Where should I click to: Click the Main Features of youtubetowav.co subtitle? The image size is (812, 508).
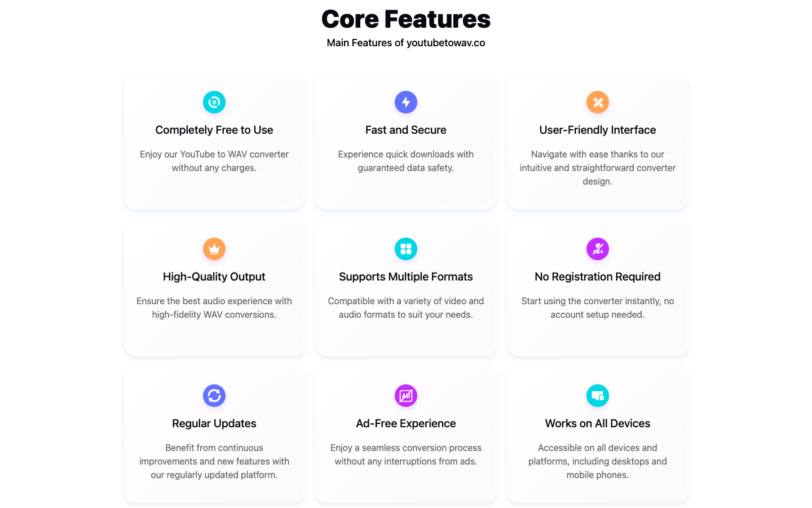pos(406,43)
